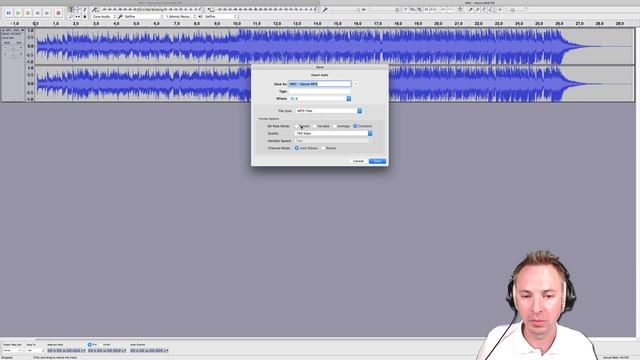Click the green Play button
This screenshot has width=640, height=360.
tap(18, 13)
